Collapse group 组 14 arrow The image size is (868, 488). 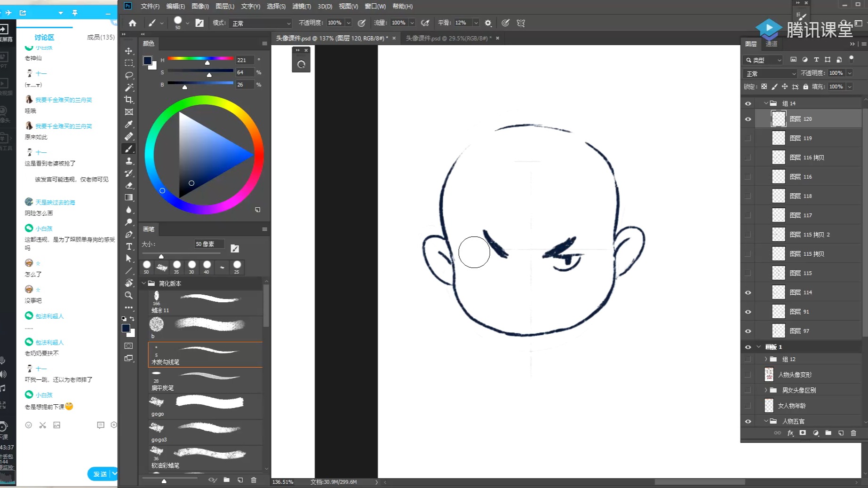point(766,103)
